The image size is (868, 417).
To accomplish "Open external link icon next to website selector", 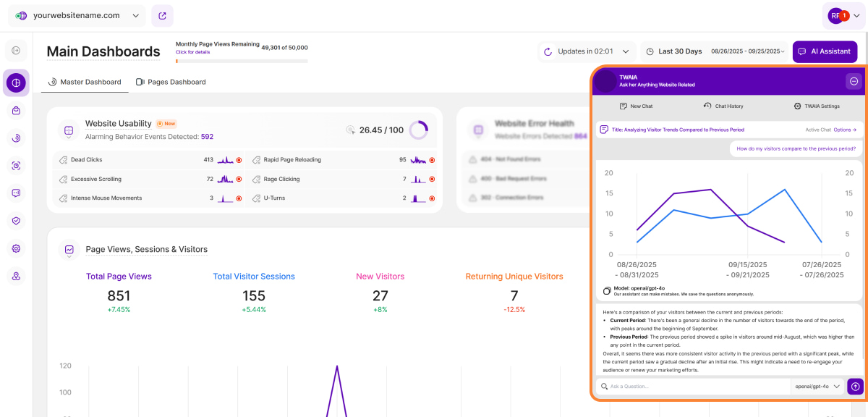I will [162, 15].
